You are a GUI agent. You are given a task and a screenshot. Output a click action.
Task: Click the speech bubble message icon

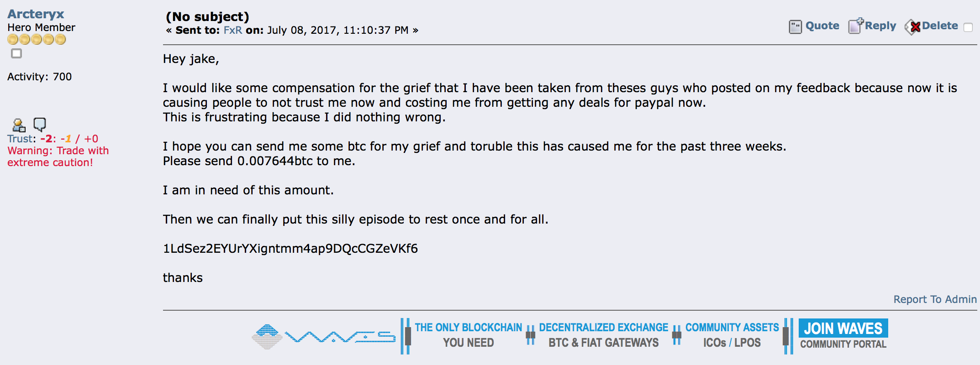point(40,124)
